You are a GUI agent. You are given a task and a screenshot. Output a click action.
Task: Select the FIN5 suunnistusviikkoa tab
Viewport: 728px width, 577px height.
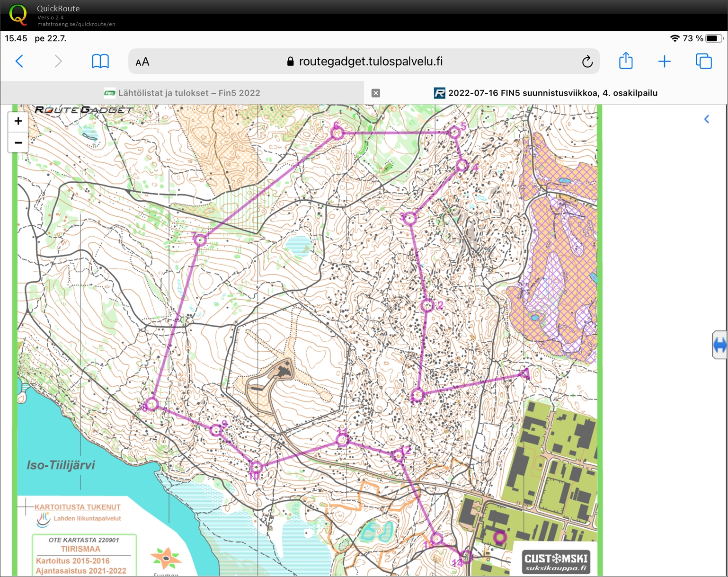[552, 93]
